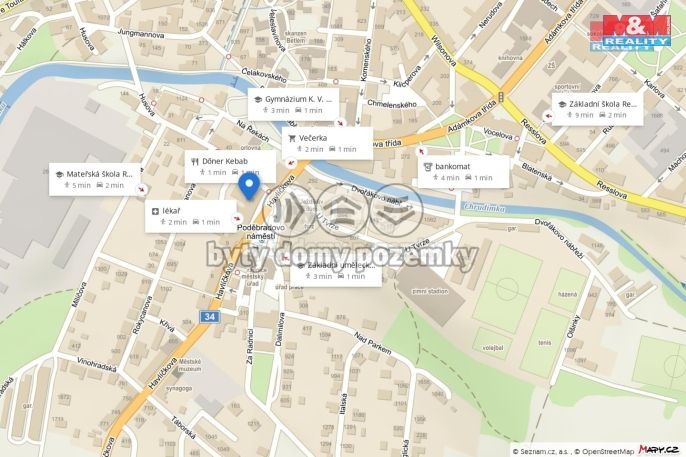The image size is (686, 457).
Task: Select the lékař doctor card
Action: click(x=191, y=216)
